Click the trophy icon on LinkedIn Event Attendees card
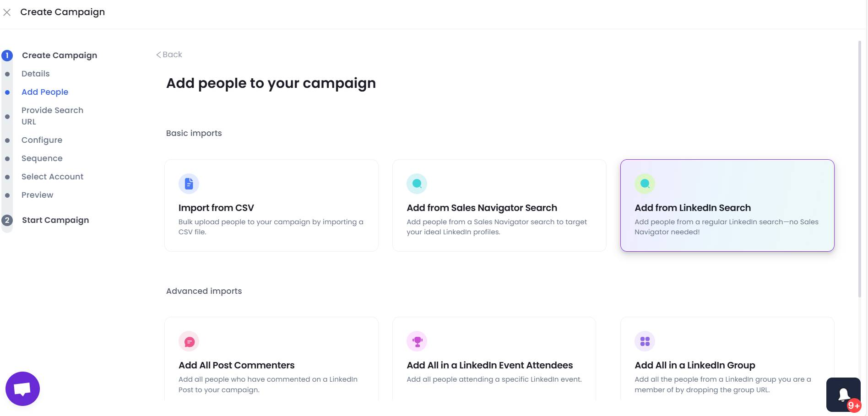This screenshot has height=416, width=868. [x=417, y=341]
